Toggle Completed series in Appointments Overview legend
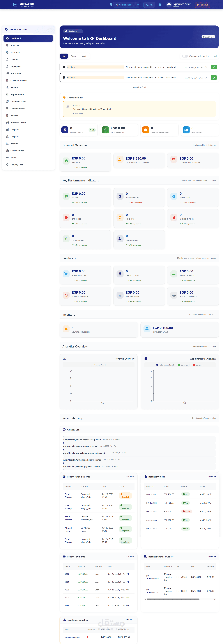This screenshot has height=644, width=223. pyautogui.click(x=184, y=365)
